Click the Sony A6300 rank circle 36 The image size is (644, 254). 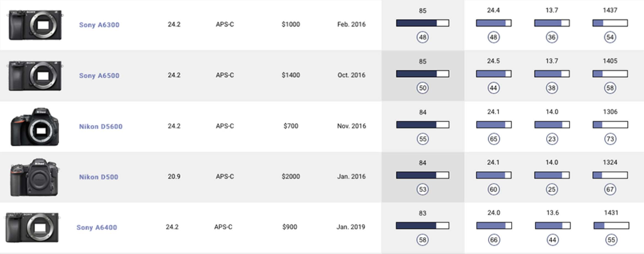(x=552, y=37)
